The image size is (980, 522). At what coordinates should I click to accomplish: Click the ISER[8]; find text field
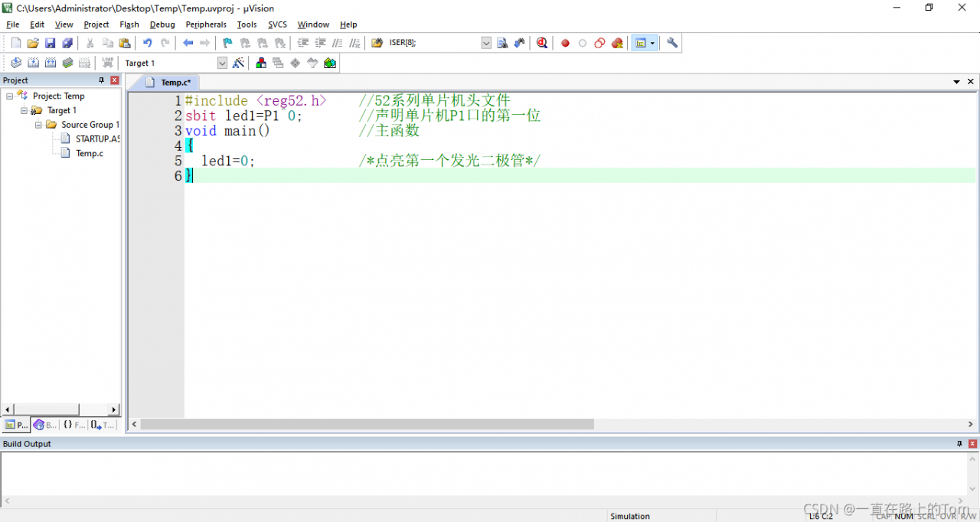(433, 44)
